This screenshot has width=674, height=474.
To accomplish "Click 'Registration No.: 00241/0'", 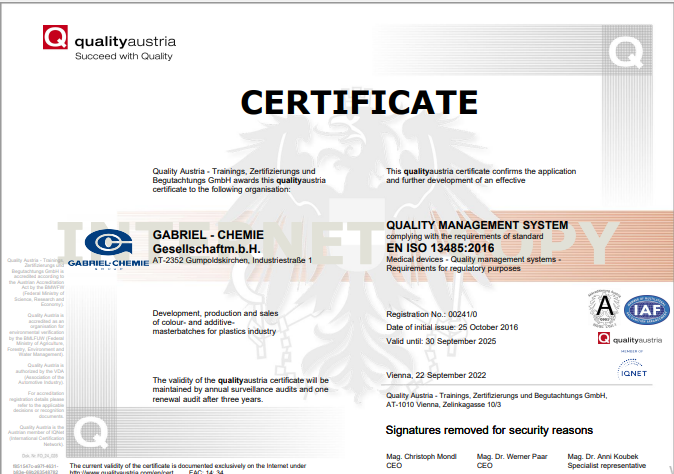I will click(432, 315).
